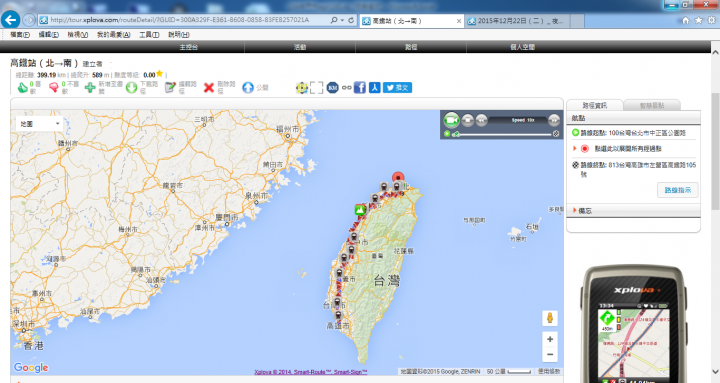
Task: Expand all waypoints with red arrow
Action: [x=574, y=148]
